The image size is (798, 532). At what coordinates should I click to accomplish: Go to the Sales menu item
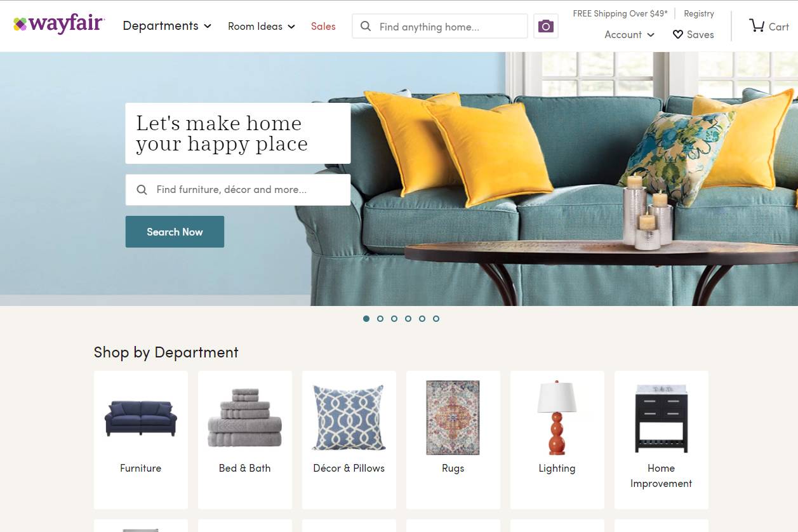click(x=323, y=27)
